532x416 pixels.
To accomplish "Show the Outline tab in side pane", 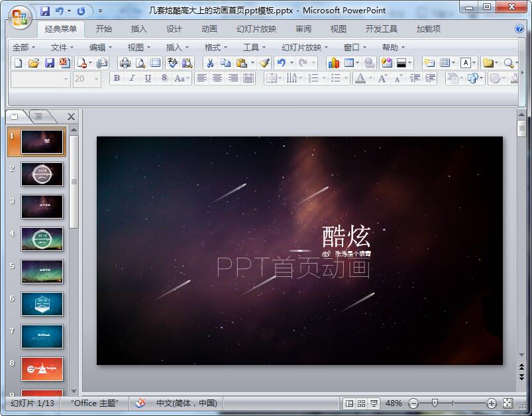I will [38, 116].
